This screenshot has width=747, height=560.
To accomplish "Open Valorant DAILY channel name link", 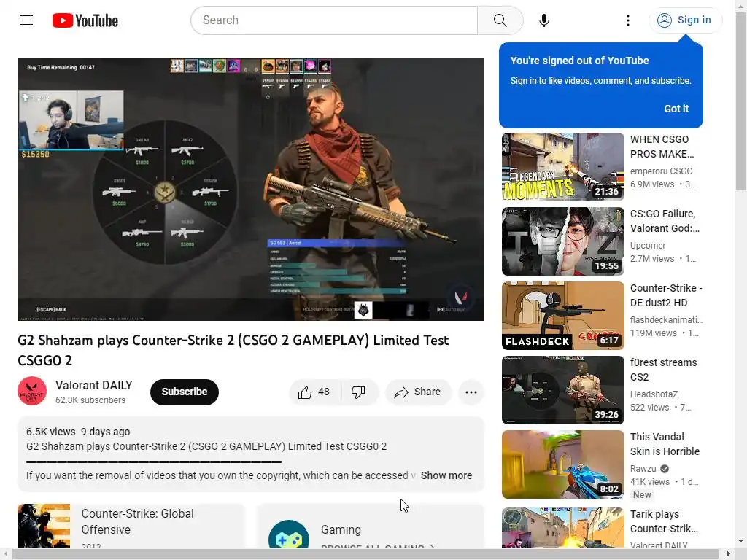I will (94, 385).
